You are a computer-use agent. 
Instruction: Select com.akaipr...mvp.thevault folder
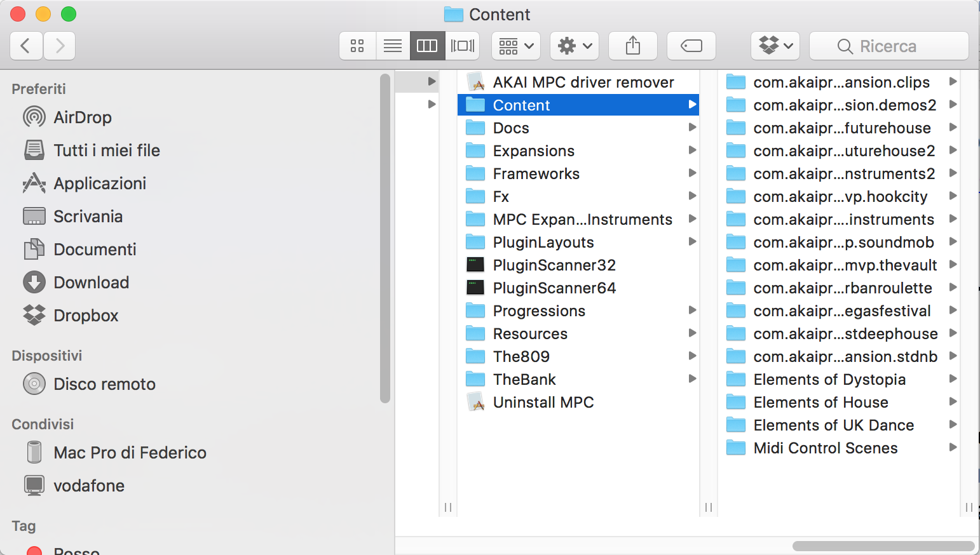click(839, 265)
